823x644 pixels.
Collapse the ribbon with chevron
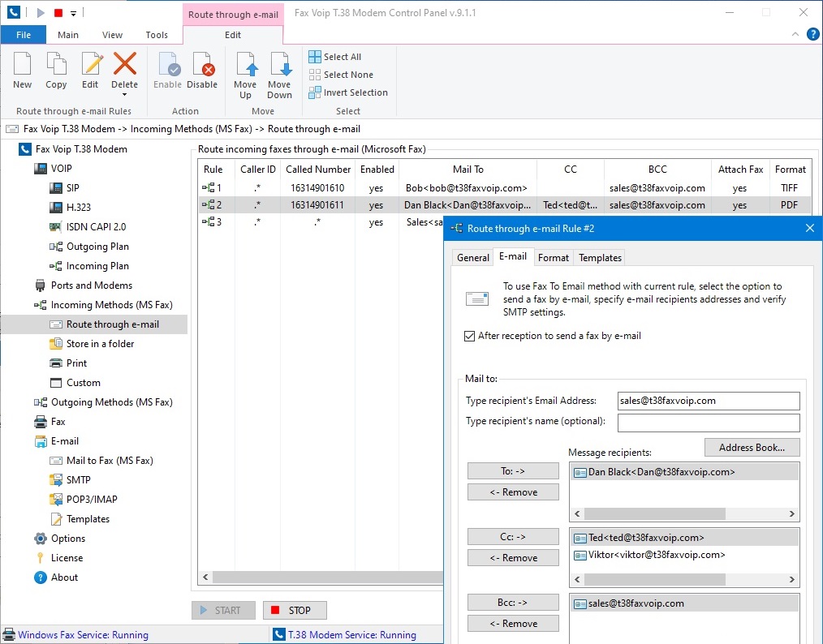point(795,35)
